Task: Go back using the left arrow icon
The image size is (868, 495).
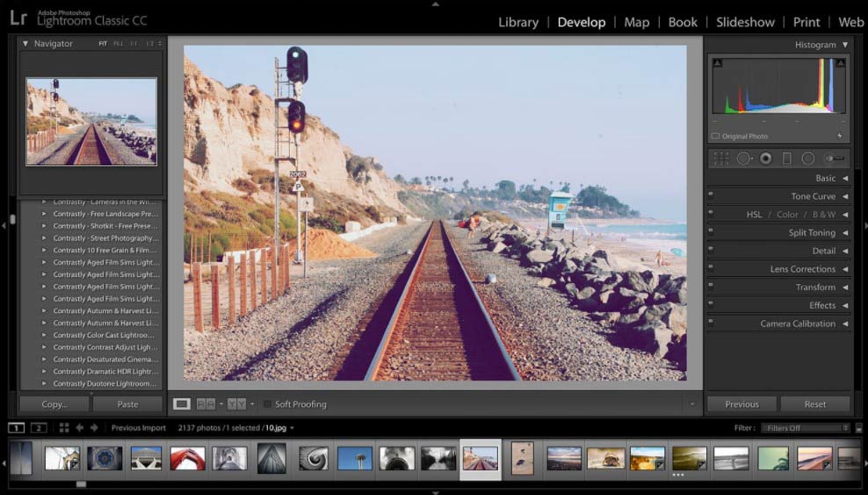Action: point(79,427)
